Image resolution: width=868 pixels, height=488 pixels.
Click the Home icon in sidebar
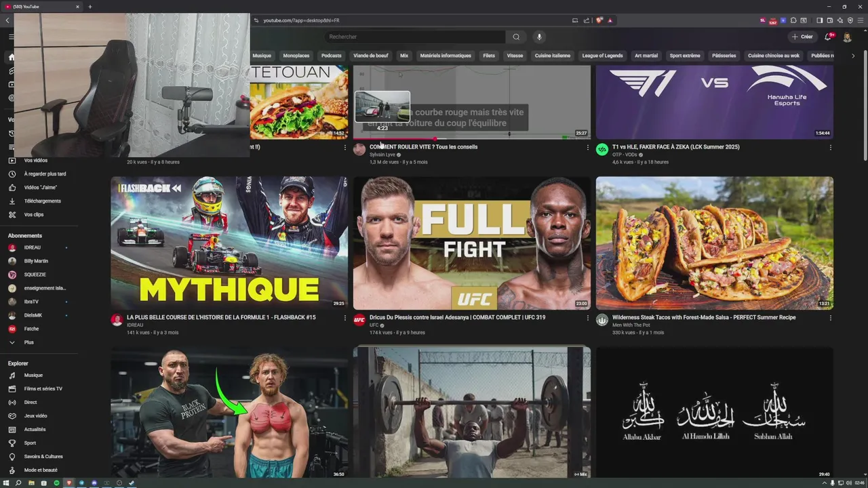tap(11, 58)
